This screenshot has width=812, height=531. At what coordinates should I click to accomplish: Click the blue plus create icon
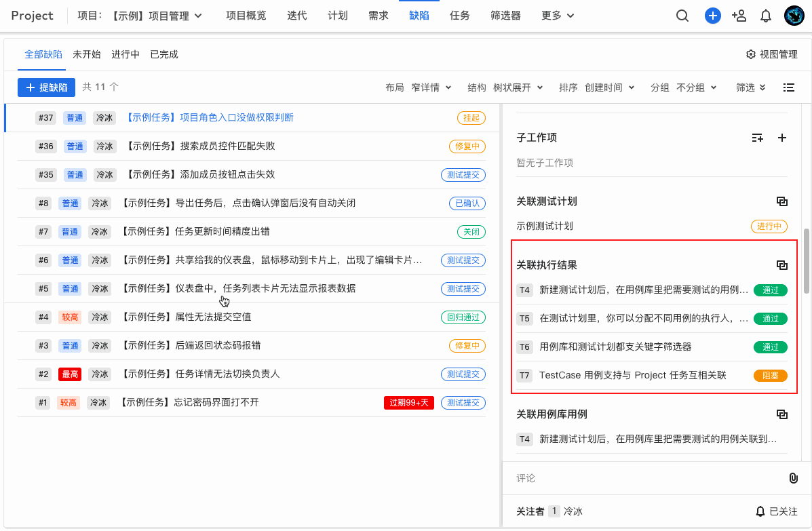click(712, 16)
